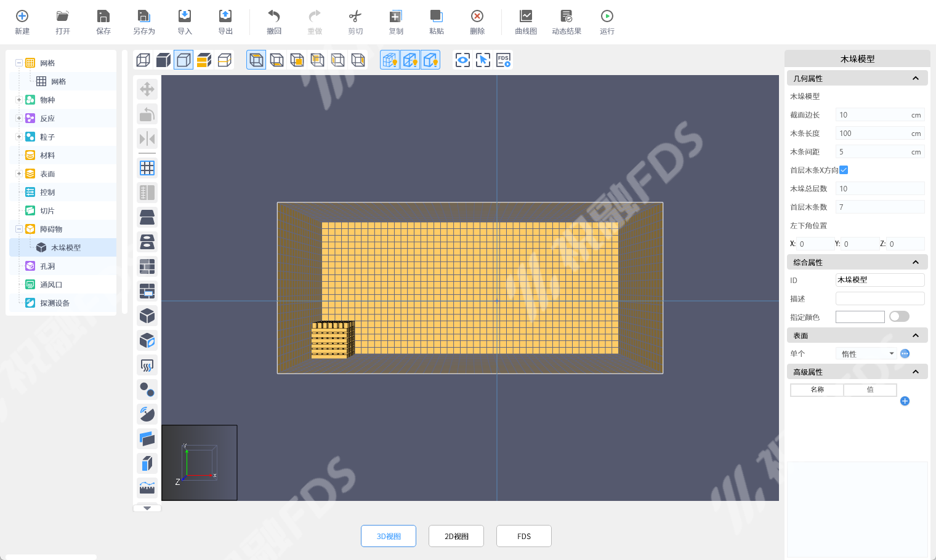
Task: Uncheck the 首层木条X方向 checkbox
Action: [x=844, y=170]
